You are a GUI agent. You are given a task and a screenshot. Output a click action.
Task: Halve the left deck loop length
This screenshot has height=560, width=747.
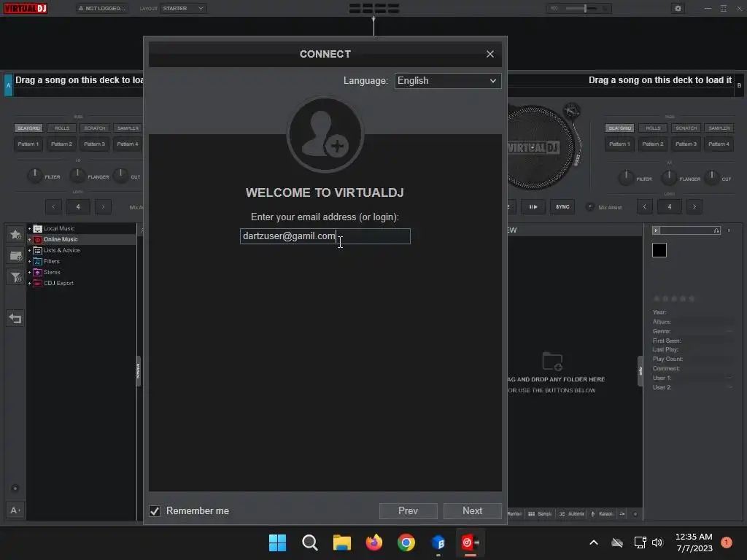(x=54, y=206)
